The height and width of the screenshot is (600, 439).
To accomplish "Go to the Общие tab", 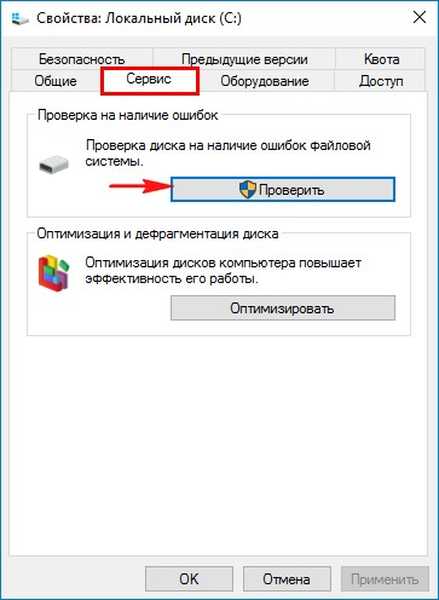I will pyautogui.click(x=55, y=81).
